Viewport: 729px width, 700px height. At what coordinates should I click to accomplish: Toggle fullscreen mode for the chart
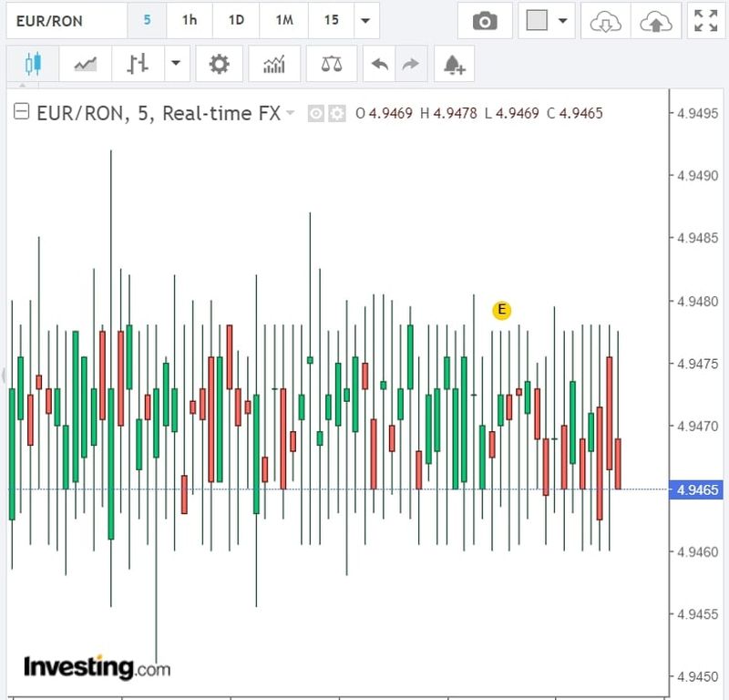(x=705, y=21)
